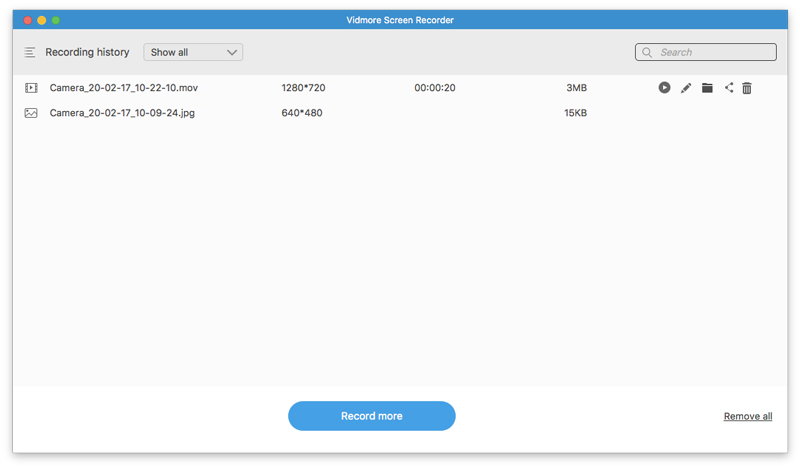Select the Camera_20-02-17_10-09-24.jpg file name
Viewport: 800px width, 468px height.
coord(122,113)
